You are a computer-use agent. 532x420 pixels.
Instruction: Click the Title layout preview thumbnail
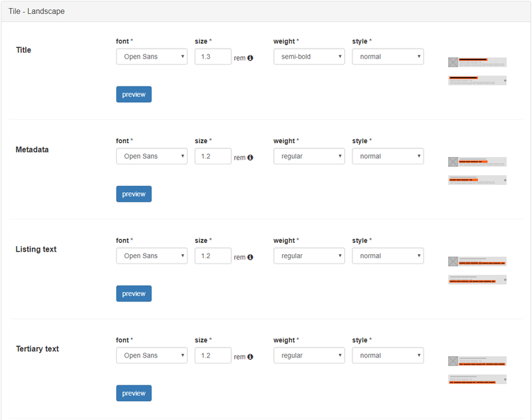pos(477,71)
